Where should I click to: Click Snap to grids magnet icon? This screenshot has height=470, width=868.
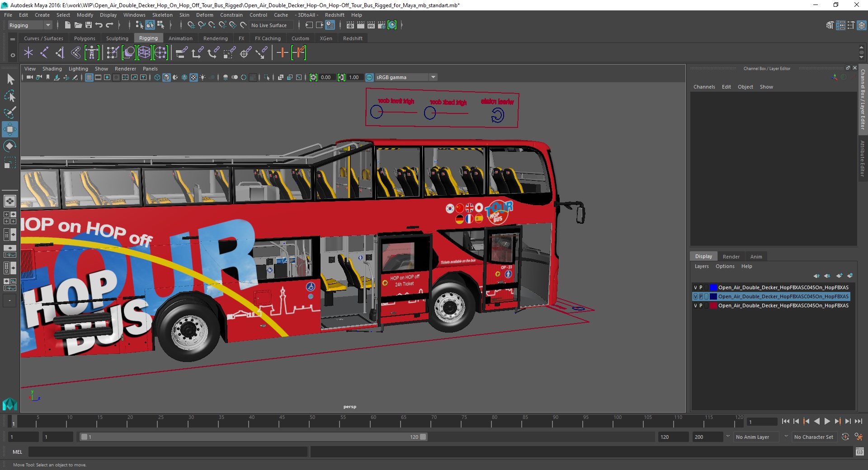pos(191,25)
